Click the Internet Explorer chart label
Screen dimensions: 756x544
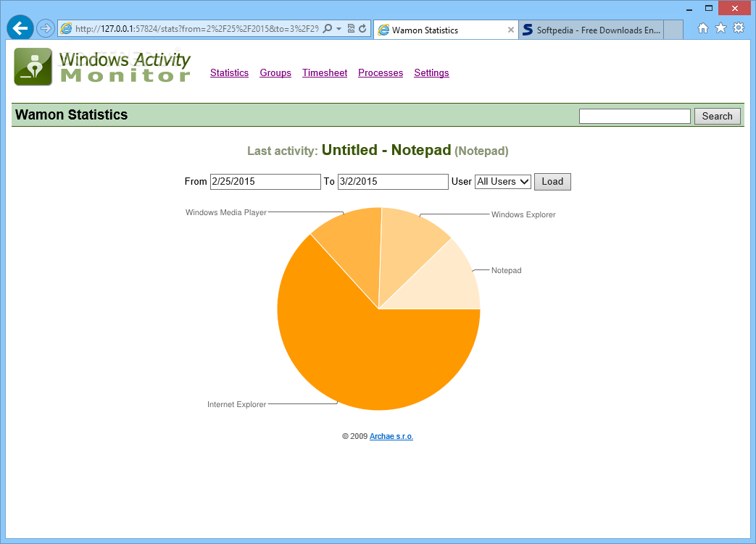(237, 405)
